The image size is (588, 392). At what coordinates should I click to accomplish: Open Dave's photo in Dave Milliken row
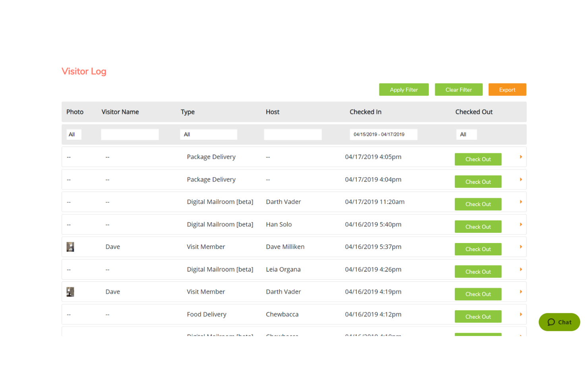tap(70, 247)
